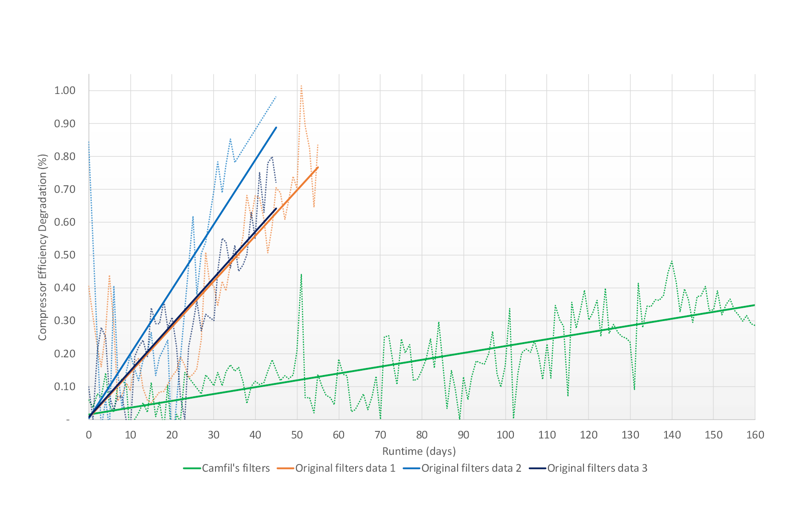Click the Runtime (days) axis title

(x=419, y=450)
